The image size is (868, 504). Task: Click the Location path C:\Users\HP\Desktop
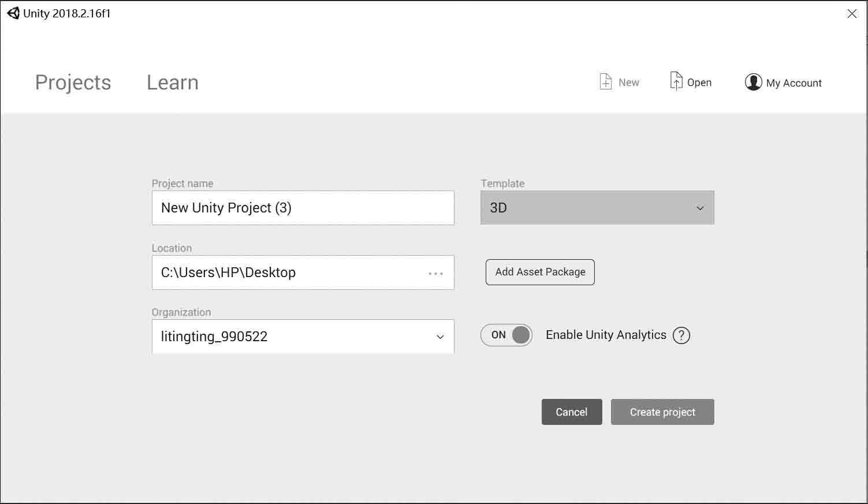coord(228,272)
